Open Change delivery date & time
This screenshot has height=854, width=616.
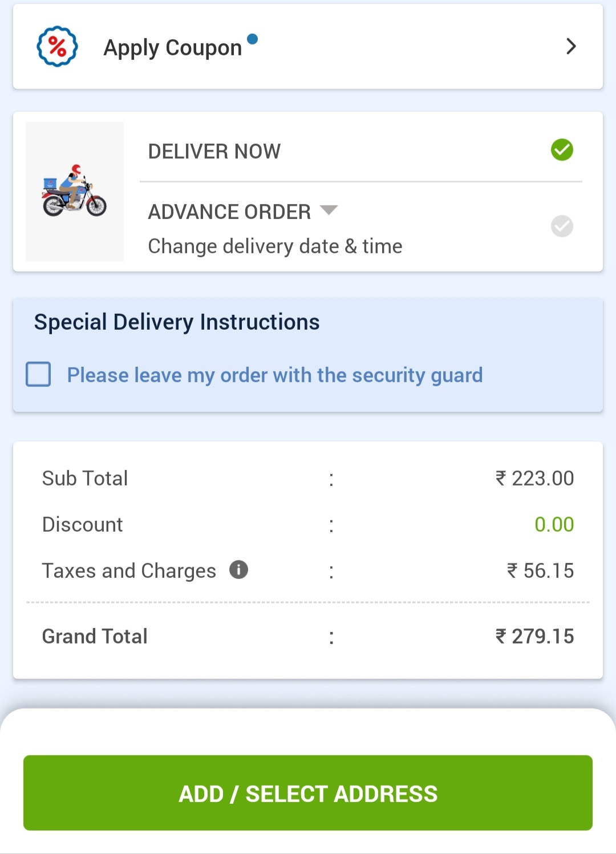click(275, 246)
